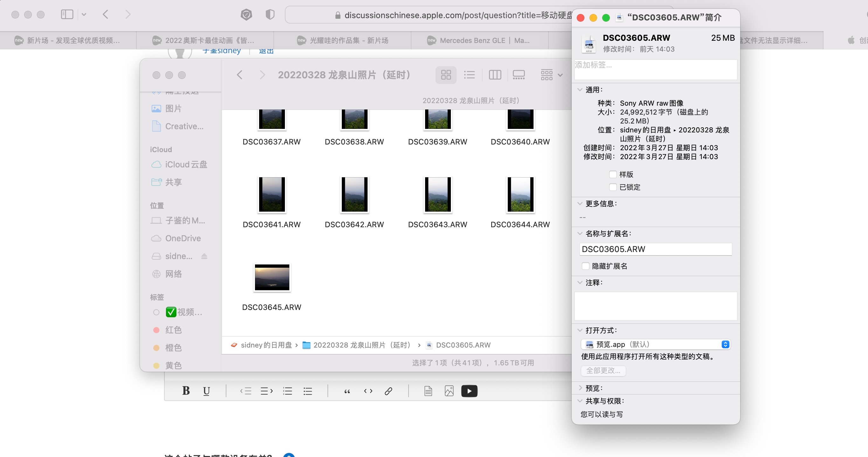Viewport: 868px width, 457px height.
Task: Toggle the 隐藏扩展名 checkbox
Action: (x=586, y=266)
